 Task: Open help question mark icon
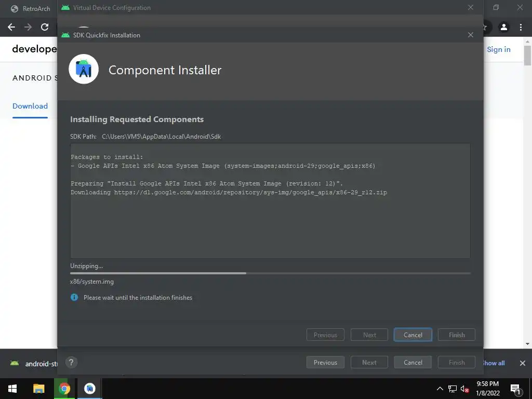point(71,362)
